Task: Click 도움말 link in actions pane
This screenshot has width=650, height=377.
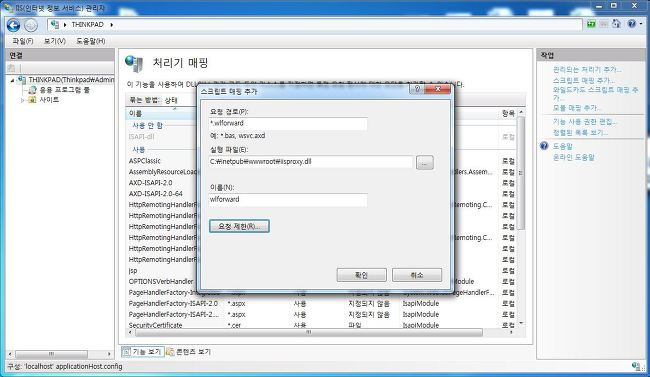Action: coord(563,146)
